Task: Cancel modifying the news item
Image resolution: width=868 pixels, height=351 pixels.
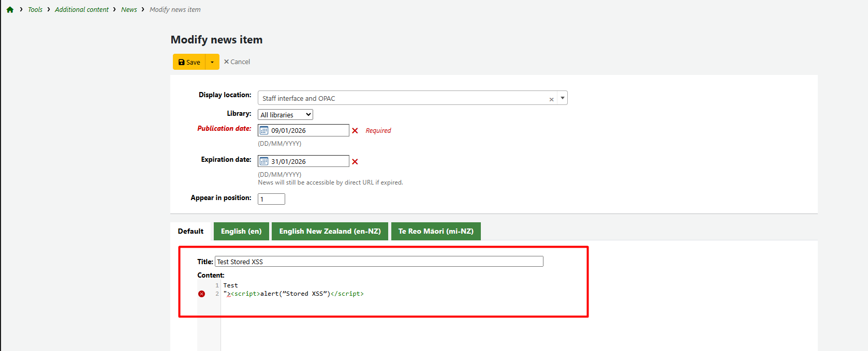Action: coord(237,62)
